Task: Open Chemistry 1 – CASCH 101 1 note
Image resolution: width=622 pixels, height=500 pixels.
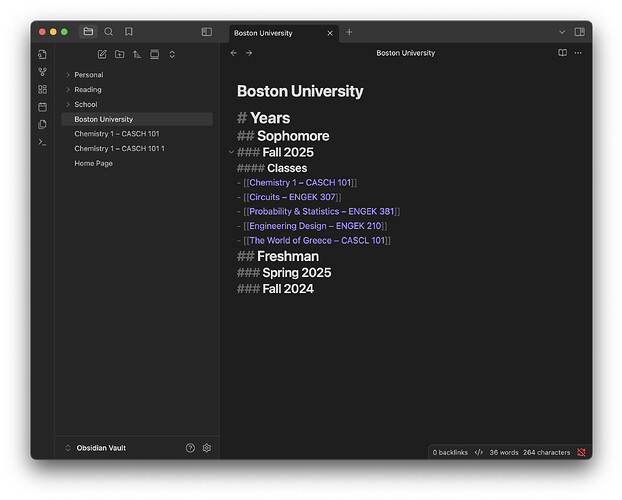Action: click(x=137, y=148)
